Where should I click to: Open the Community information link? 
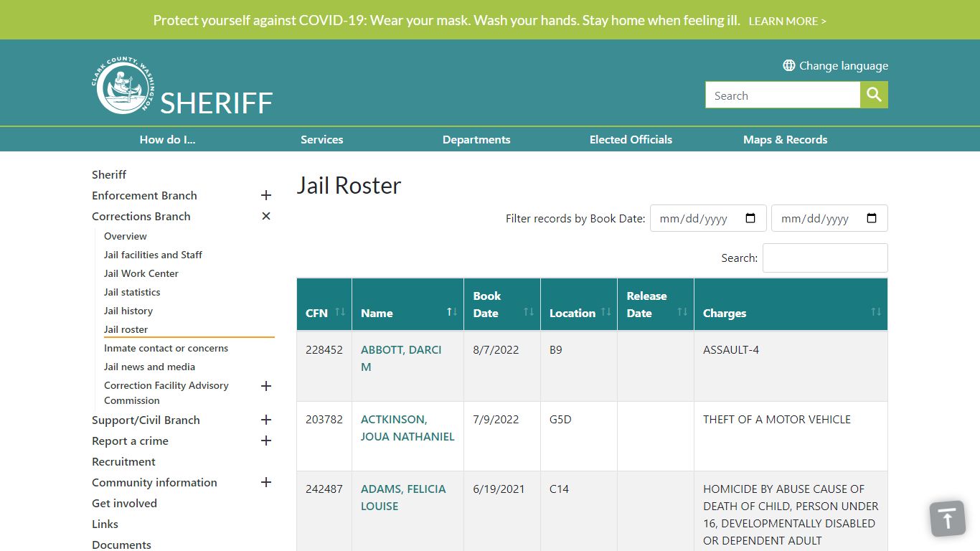[154, 482]
